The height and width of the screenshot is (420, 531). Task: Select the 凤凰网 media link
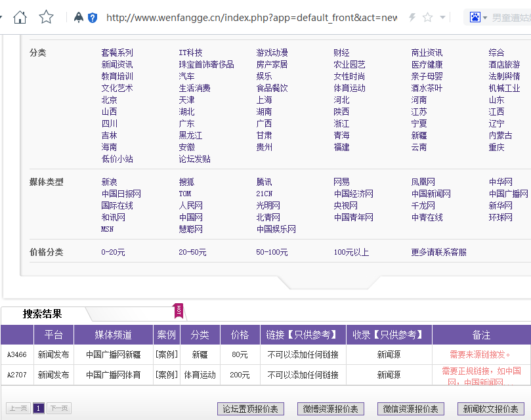coord(423,182)
